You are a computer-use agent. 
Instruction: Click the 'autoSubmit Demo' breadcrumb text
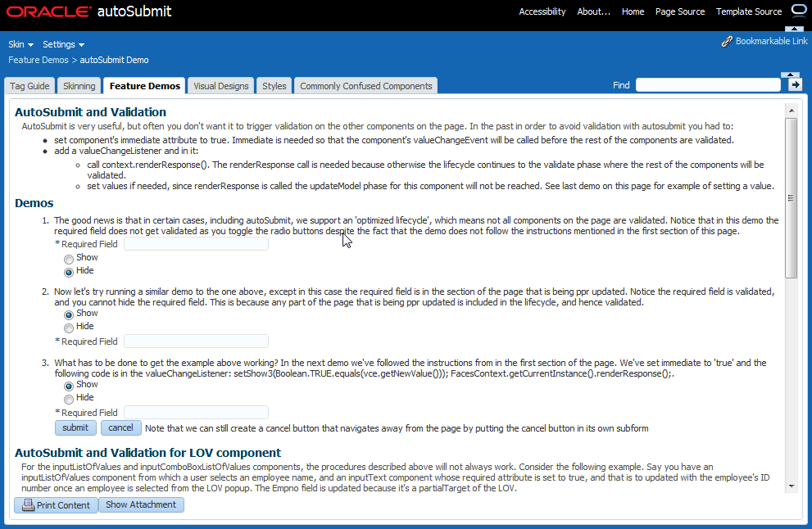point(114,60)
